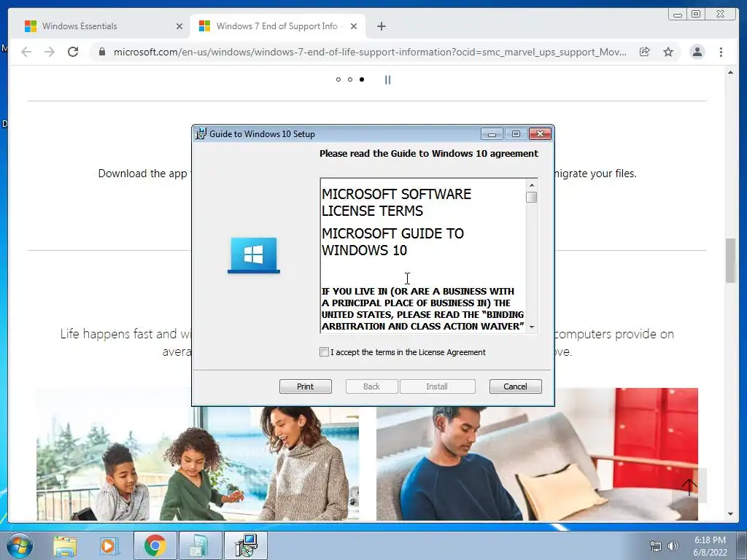Open a new Chrome tab

(381, 26)
